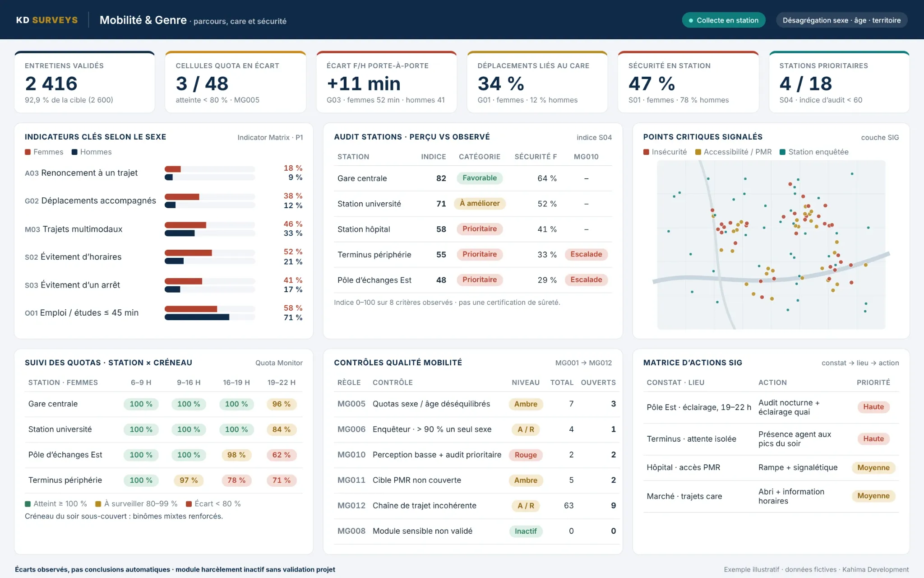Click the Rouge level badge for MG010

(525, 455)
